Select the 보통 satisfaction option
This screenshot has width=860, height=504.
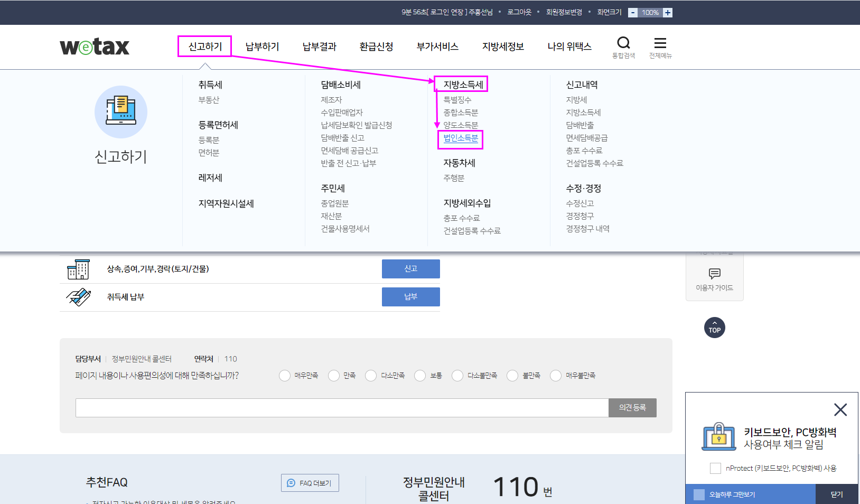(420, 376)
